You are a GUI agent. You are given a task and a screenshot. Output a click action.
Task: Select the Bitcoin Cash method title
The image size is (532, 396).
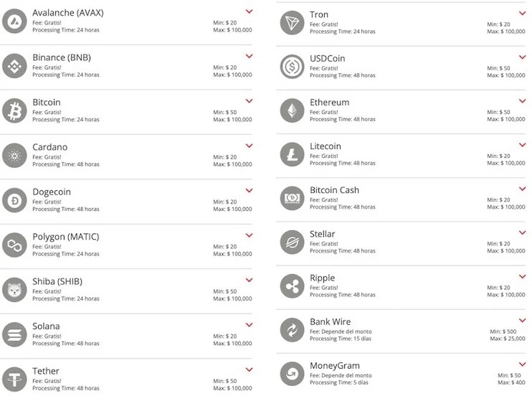334,190
